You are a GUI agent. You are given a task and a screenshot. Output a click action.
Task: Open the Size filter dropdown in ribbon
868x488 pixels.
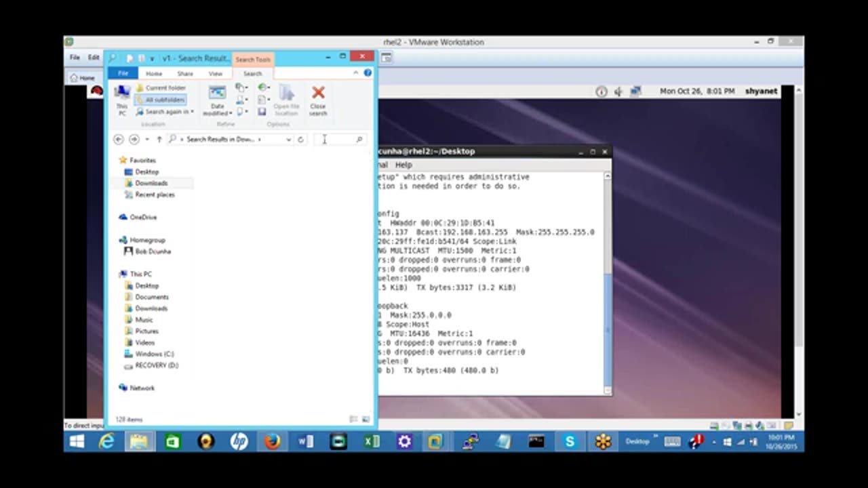(x=242, y=100)
